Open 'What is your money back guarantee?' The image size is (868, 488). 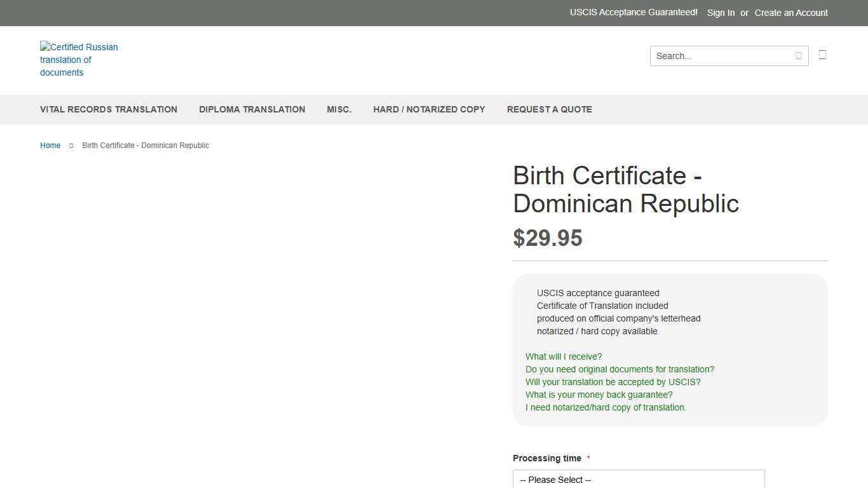tap(599, 395)
